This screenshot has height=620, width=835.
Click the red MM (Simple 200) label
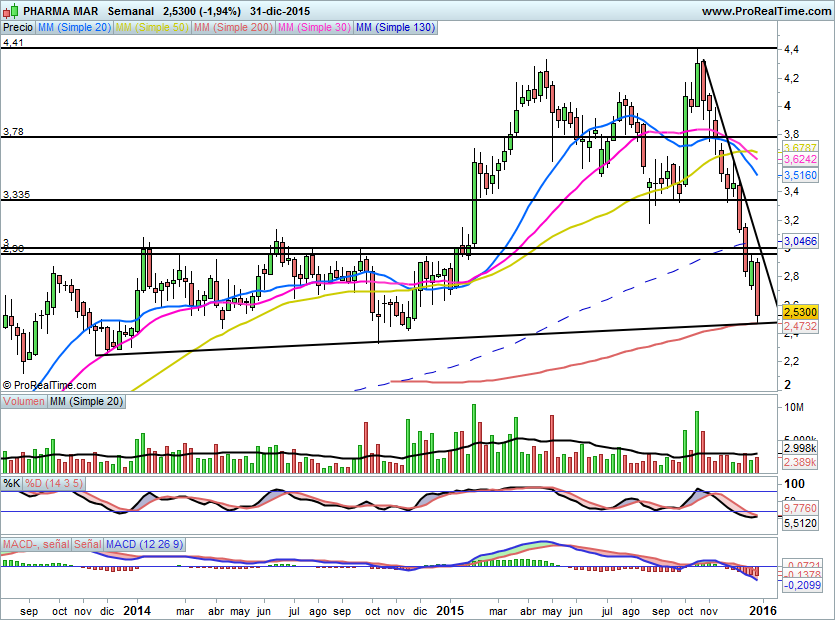tap(229, 28)
